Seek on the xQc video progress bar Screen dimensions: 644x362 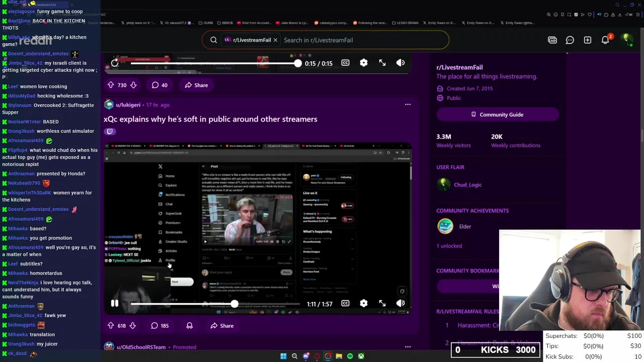(215, 304)
